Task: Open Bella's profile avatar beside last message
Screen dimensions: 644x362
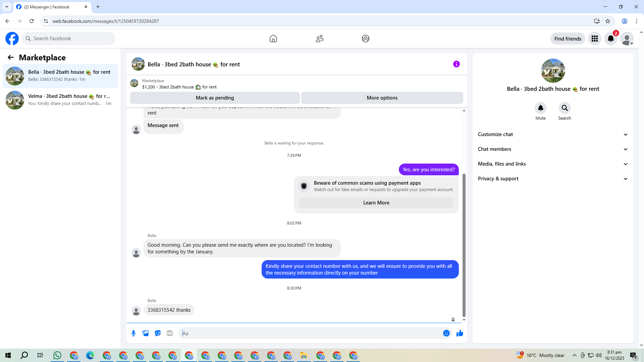Action: 136,311
